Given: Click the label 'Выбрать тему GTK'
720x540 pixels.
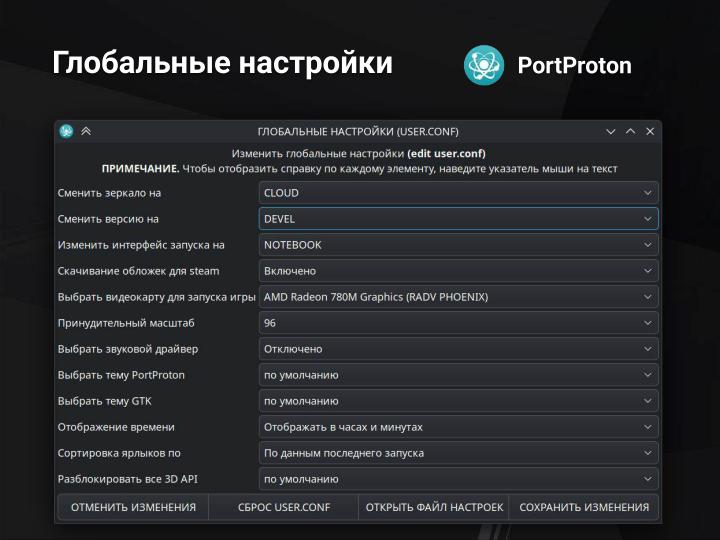Looking at the screenshot, I should pos(104,401).
